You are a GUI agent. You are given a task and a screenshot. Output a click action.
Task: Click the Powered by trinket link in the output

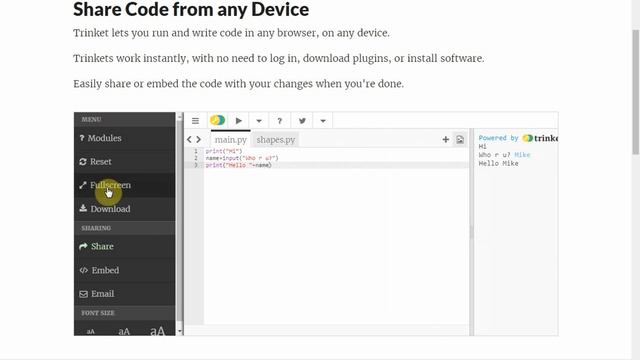518,138
